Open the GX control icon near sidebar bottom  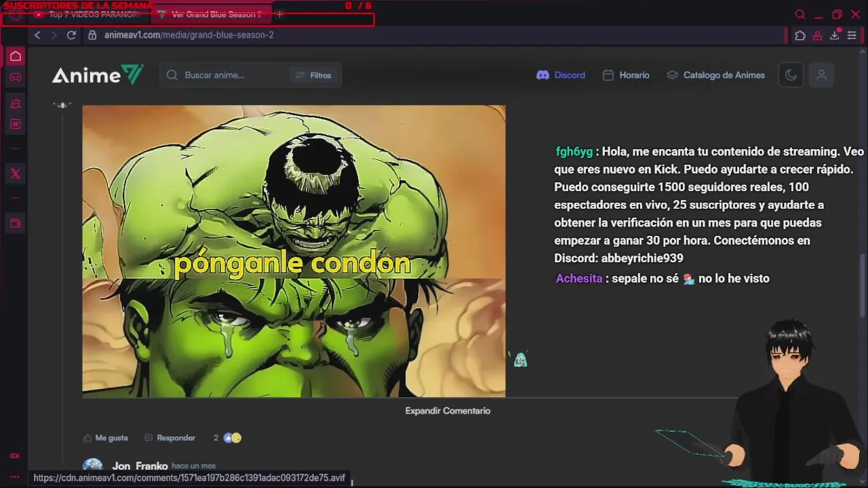[14, 456]
